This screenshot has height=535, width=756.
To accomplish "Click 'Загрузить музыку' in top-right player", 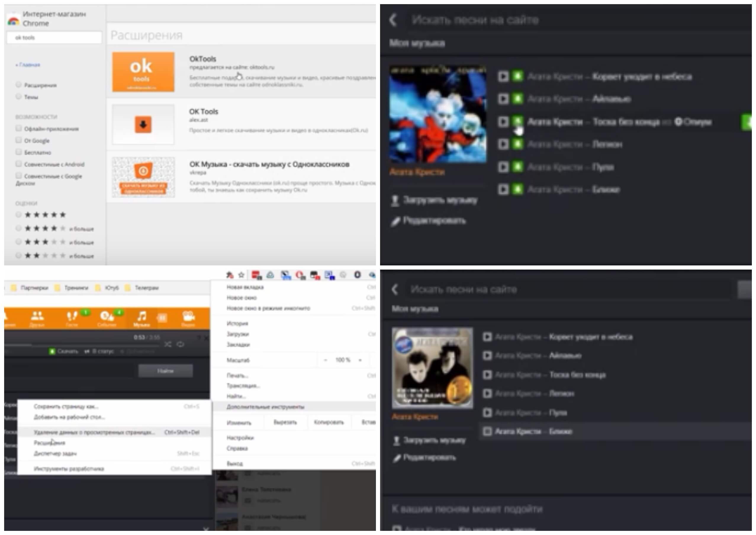I will [x=434, y=200].
